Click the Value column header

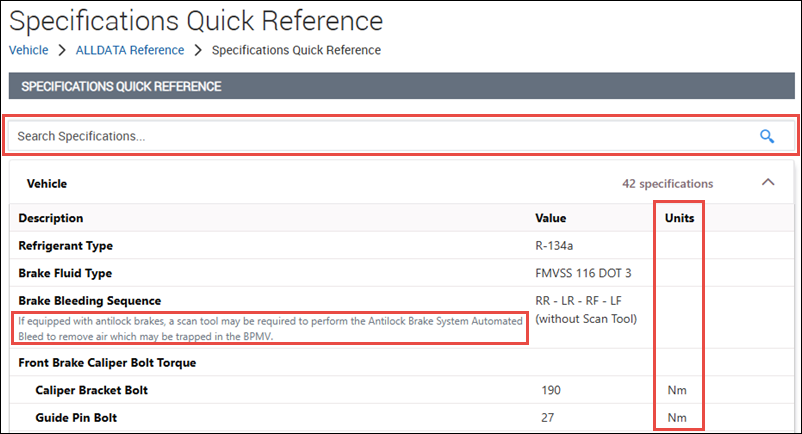click(550, 218)
